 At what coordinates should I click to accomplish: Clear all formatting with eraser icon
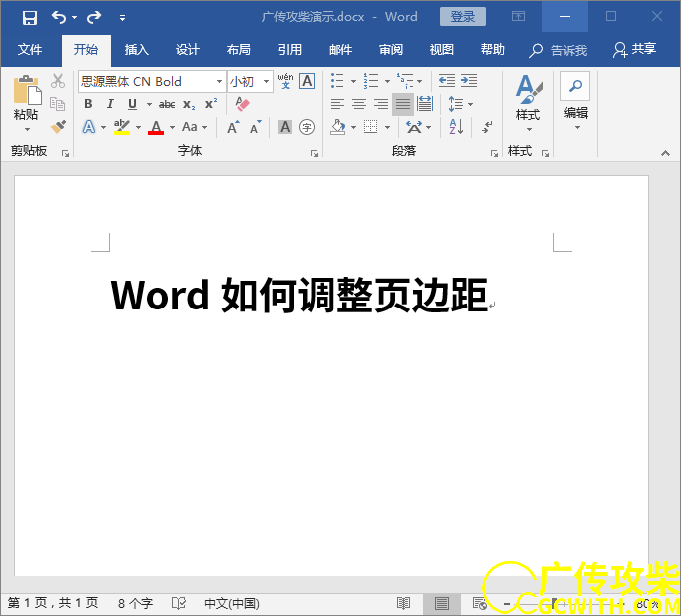coord(242,104)
